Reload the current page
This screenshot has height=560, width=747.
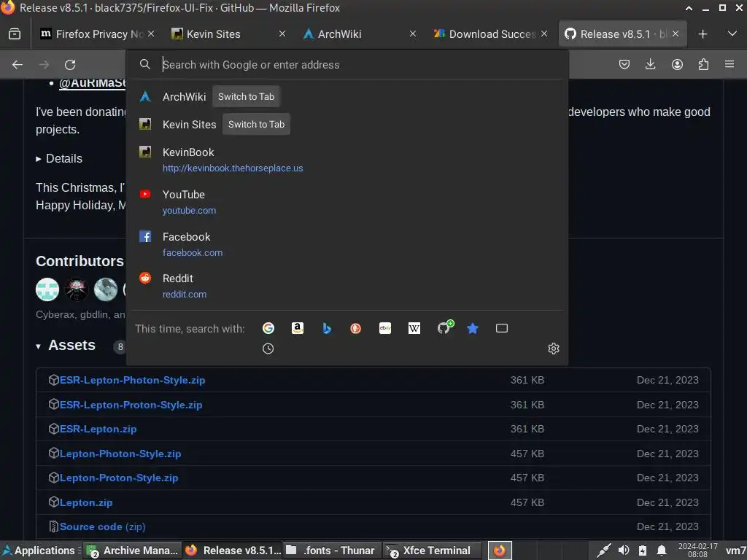pos(70,65)
